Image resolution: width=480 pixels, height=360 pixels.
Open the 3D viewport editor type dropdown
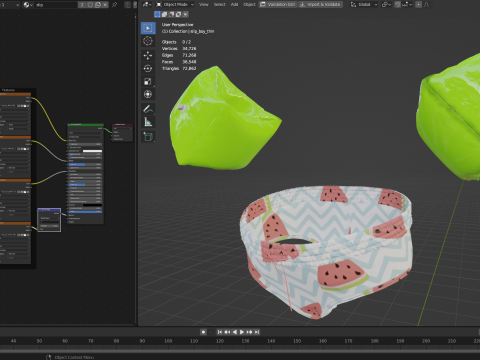(147, 4)
